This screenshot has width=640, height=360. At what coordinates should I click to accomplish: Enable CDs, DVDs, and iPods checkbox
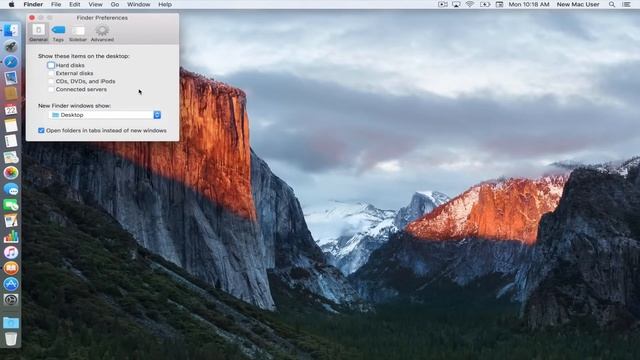coord(51,82)
